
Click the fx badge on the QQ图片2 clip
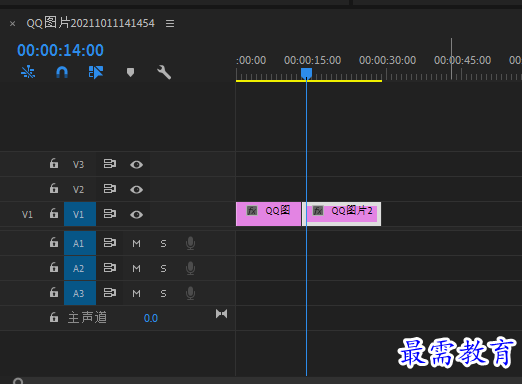[318, 211]
